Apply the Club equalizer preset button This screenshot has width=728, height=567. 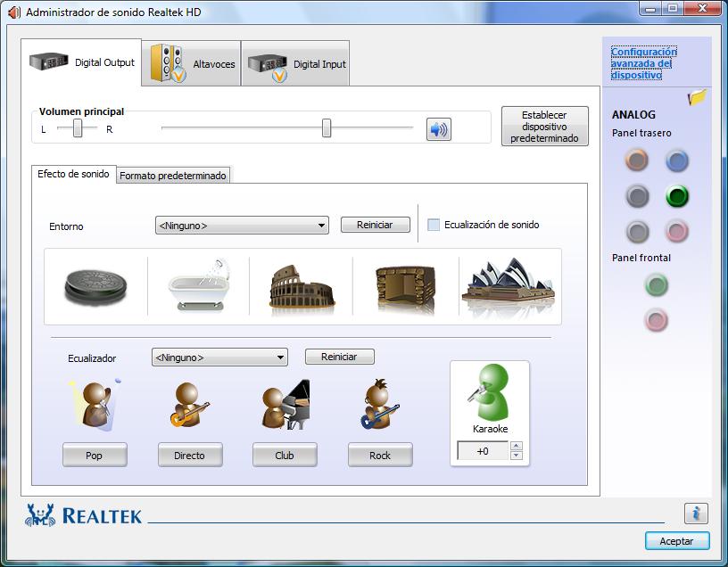(x=285, y=456)
